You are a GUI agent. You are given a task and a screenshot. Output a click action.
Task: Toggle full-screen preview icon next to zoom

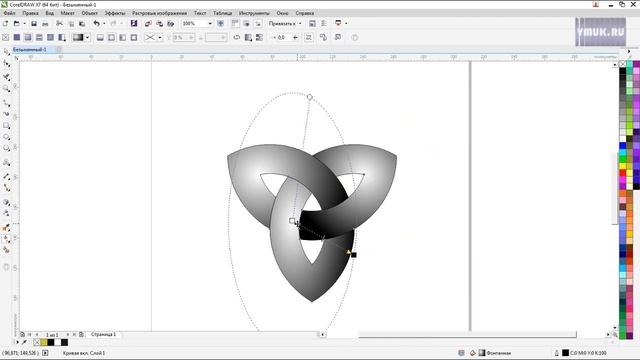[x=220, y=24]
